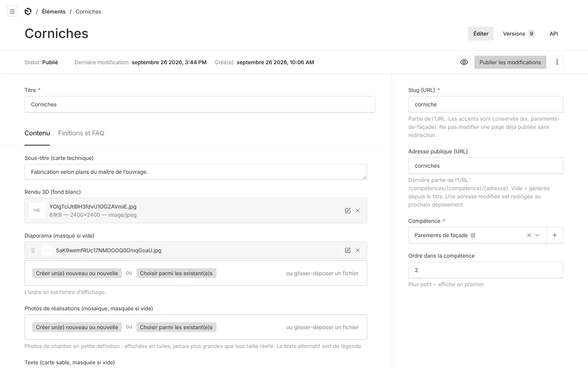Viewport: 588px width, 368px height.
Task: Create new file for Photos de réalisations
Action: (77, 327)
